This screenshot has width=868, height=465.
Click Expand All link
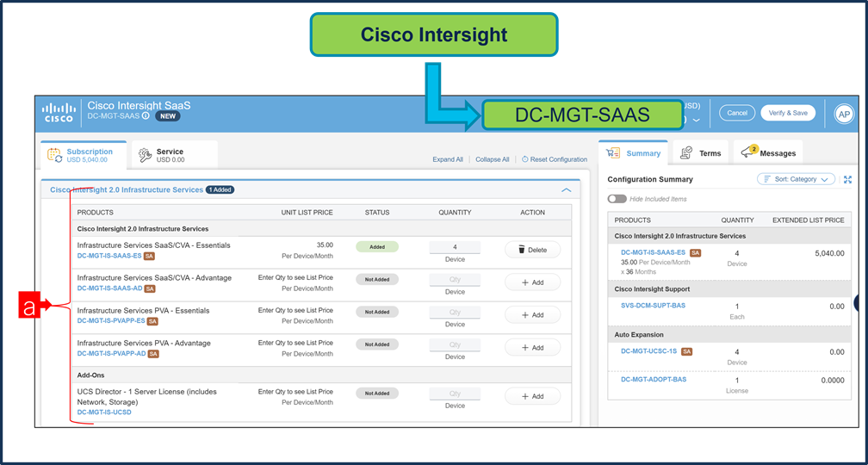[x=448, y=159]
